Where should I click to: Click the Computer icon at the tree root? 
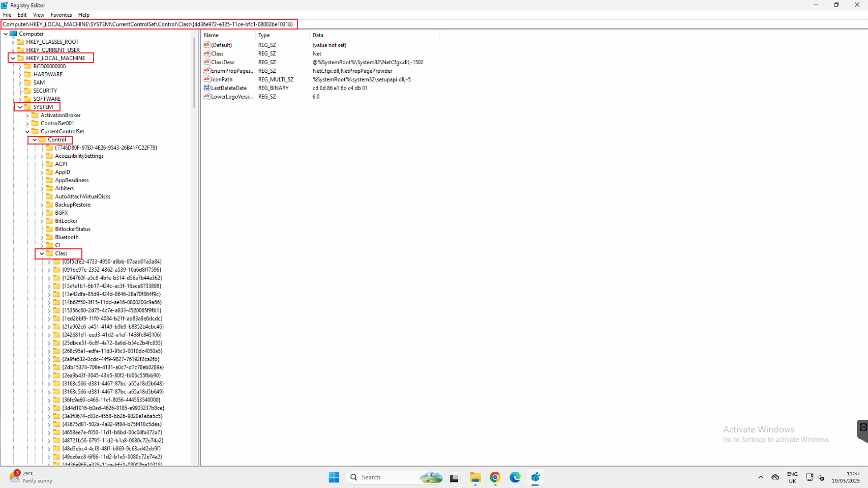pyautogui.click(x=13, y=34)
